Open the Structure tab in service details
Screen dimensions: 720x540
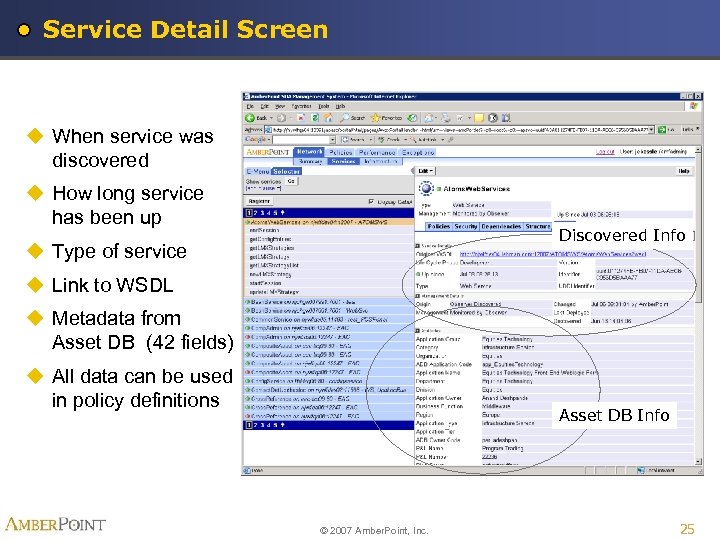pyautogui.click(x=538, y=226)
